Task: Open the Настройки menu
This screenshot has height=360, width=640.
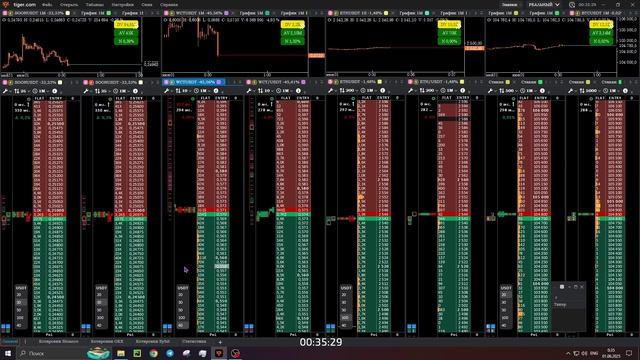Action: 123,5
